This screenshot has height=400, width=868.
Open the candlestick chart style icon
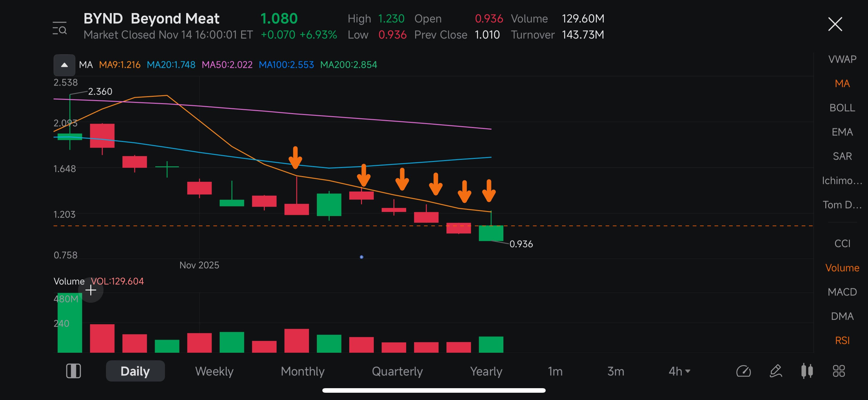click(x=807, y=371)
